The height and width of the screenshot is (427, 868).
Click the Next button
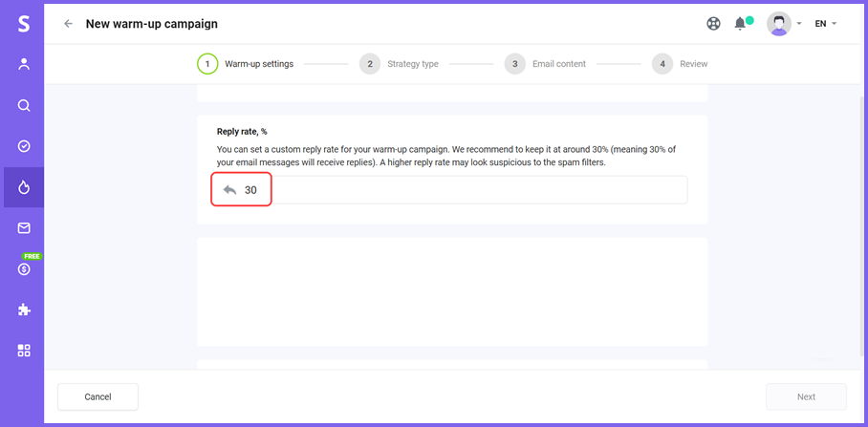click(806, 396)
